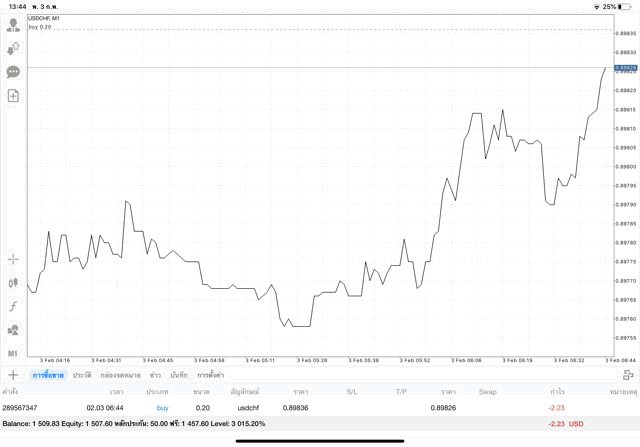Open the chat messages icon

pos(13,72)
